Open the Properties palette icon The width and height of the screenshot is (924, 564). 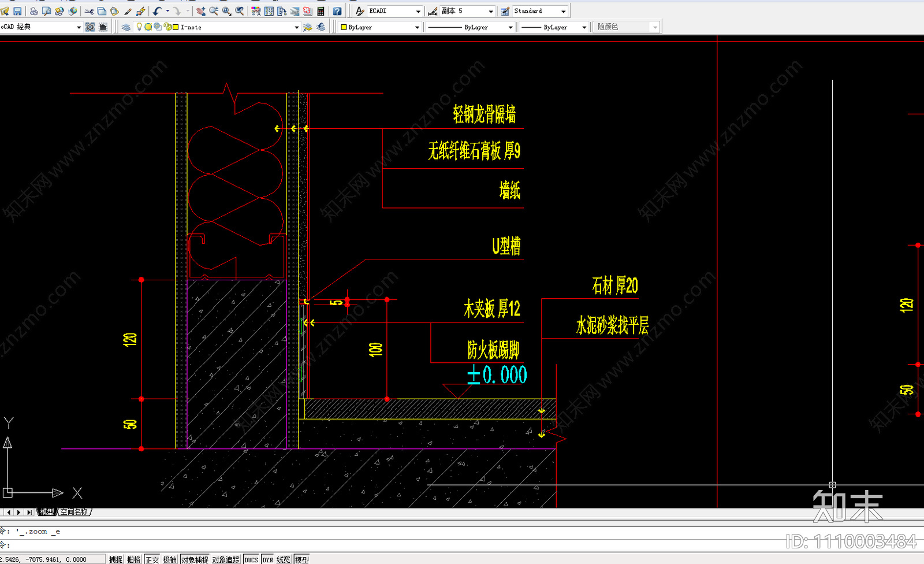[x=256, y=11]
